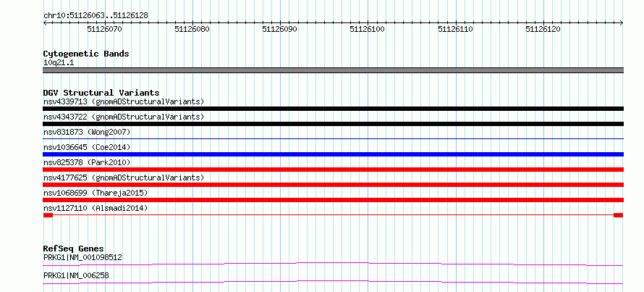Click the chr10:51126063..51126128 region label
Screen dimensions: 644x292
pos(96,16)
